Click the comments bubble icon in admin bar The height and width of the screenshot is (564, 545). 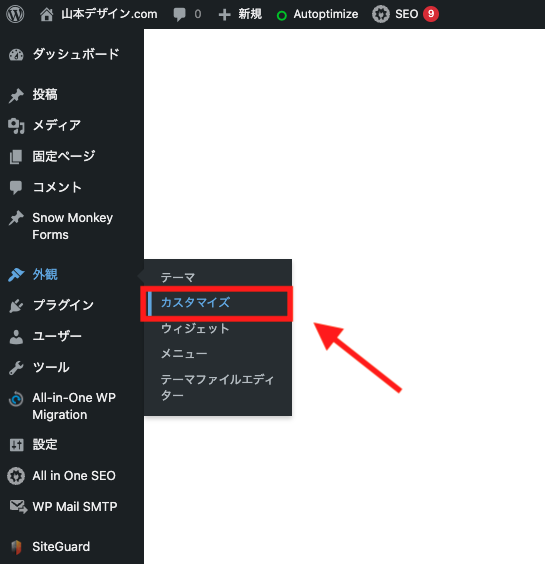tap(179, 15)
